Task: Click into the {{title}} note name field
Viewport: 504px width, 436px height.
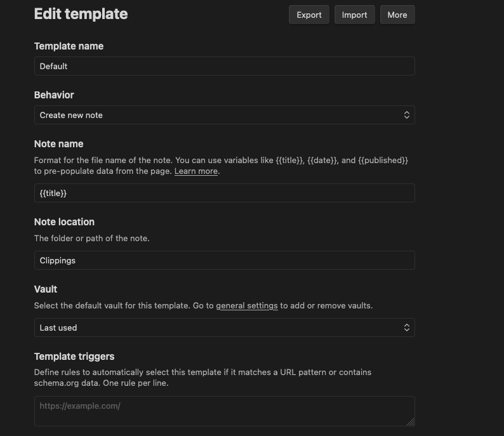Action: [224, 193]
